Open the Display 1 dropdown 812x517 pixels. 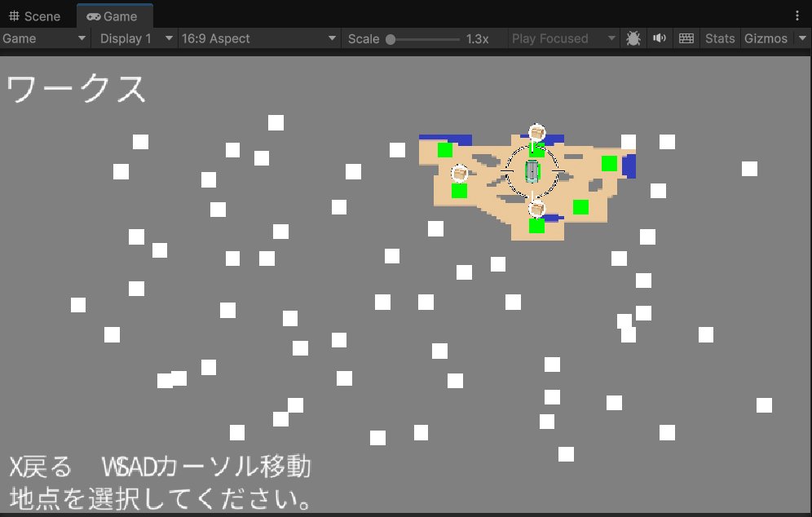(133, 38)
